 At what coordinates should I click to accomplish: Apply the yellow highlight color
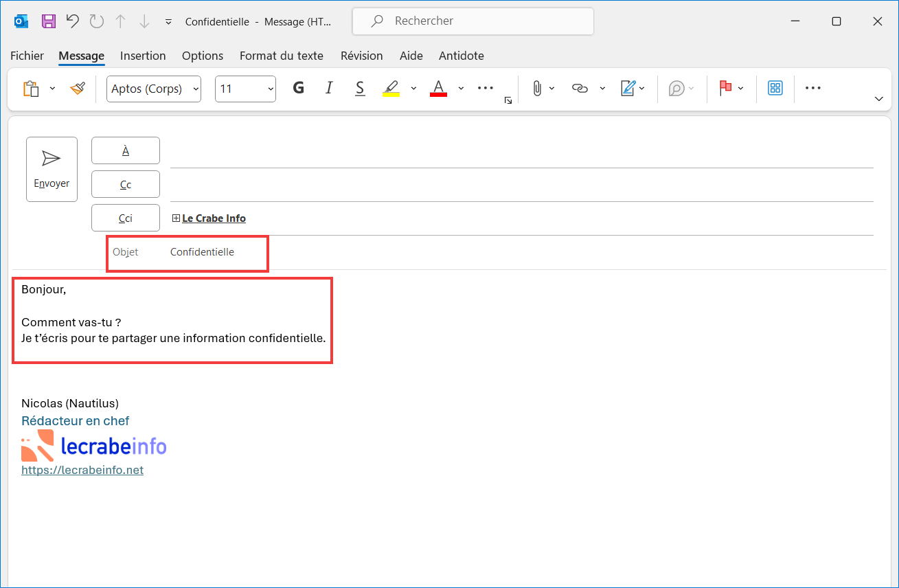391,89
